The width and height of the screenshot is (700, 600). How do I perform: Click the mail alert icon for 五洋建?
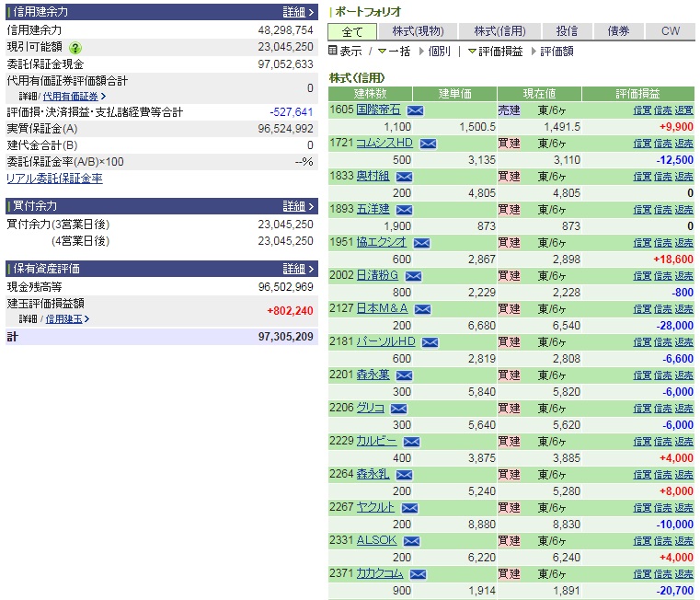click(404, 210)
